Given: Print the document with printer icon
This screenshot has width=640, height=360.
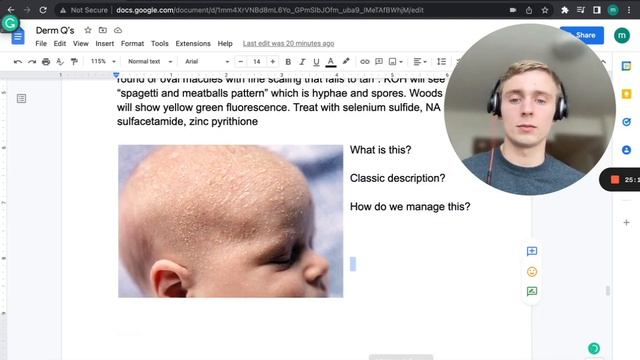Looking at the screenshot, I should 46,62.
